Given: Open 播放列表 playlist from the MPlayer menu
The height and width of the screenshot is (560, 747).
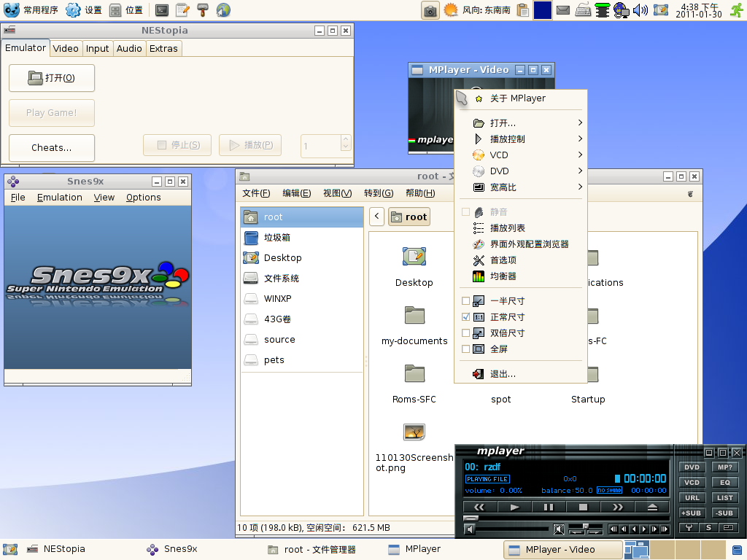Looking at the screenshot, I should point(521,228).
